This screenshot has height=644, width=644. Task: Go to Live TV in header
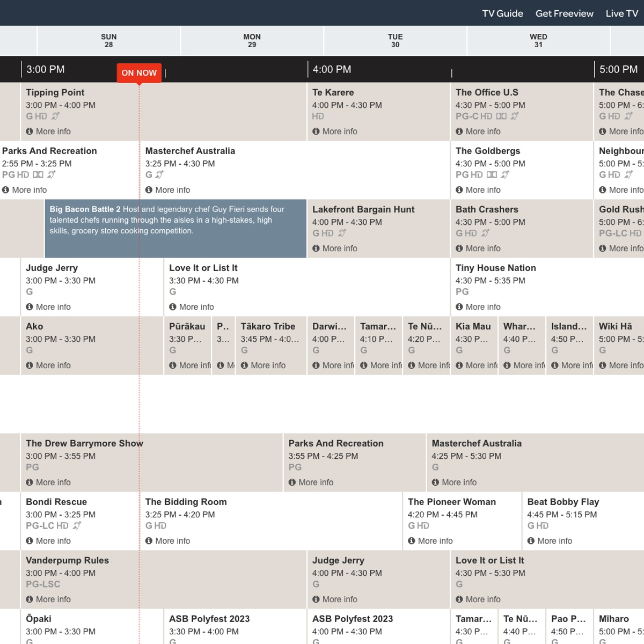coord(621,13)
